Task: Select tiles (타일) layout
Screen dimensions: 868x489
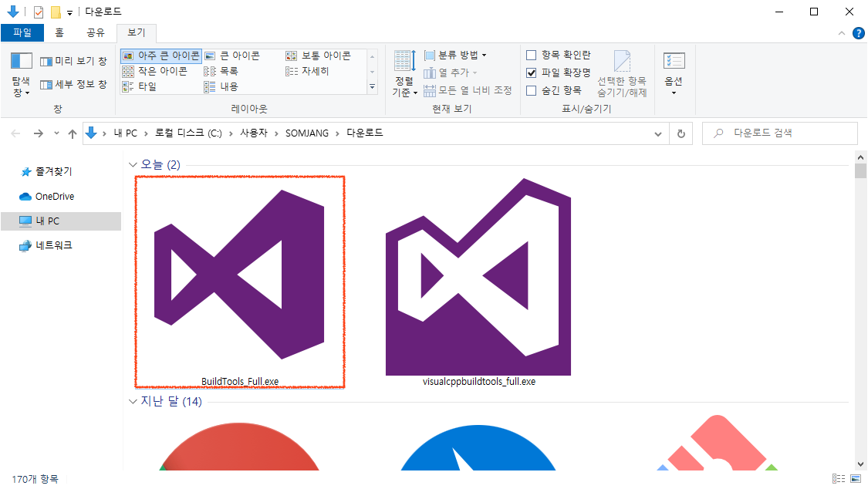Action: (140, 87)
